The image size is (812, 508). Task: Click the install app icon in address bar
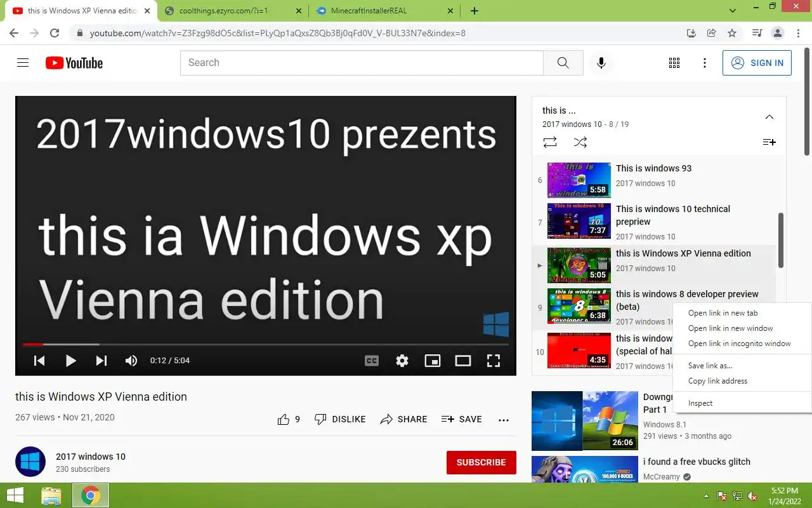click(691, 33)
